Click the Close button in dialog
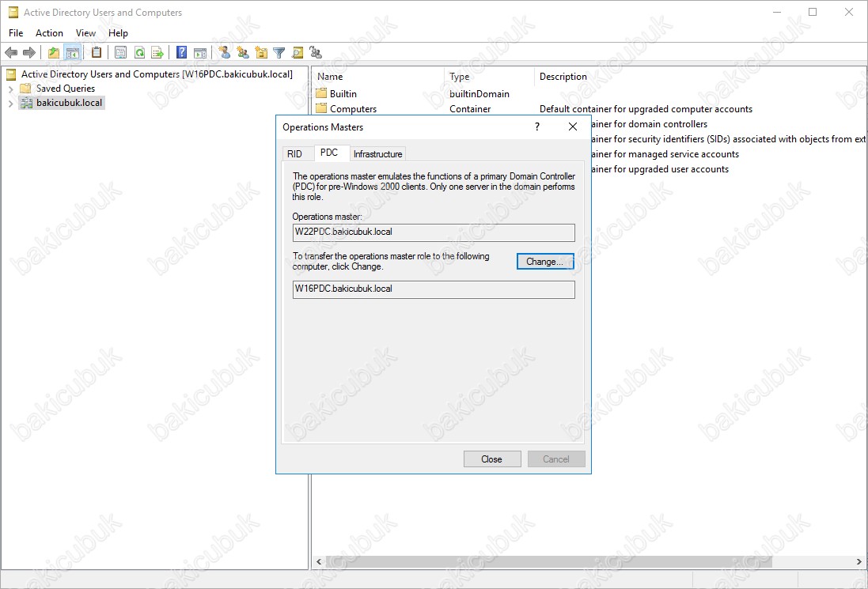Viewport: 868px width, 589px height. click(x=491, y=459)
